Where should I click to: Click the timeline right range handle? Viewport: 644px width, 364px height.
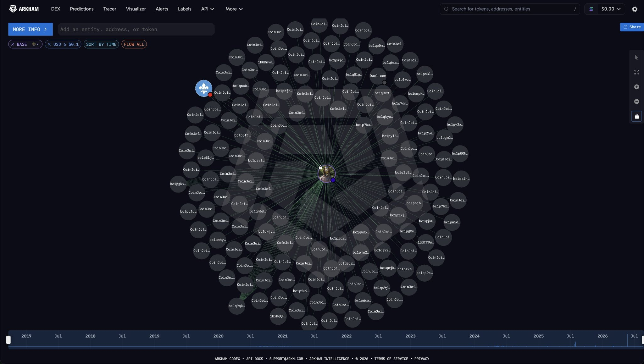643,340
